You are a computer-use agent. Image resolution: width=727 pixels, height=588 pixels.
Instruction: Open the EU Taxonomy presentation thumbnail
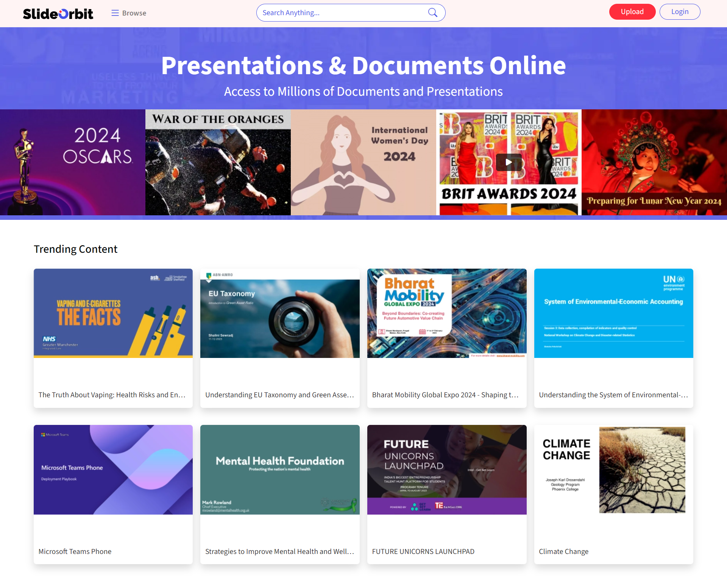click(280, 313)
